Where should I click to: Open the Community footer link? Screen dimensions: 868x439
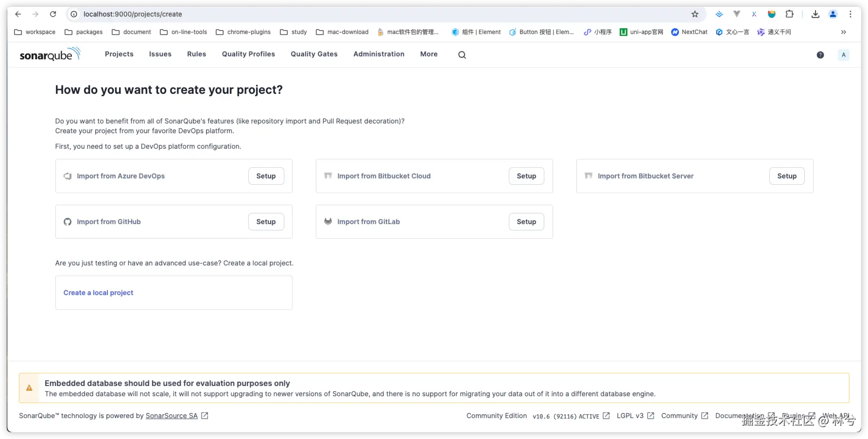click(x=684, y=416)
